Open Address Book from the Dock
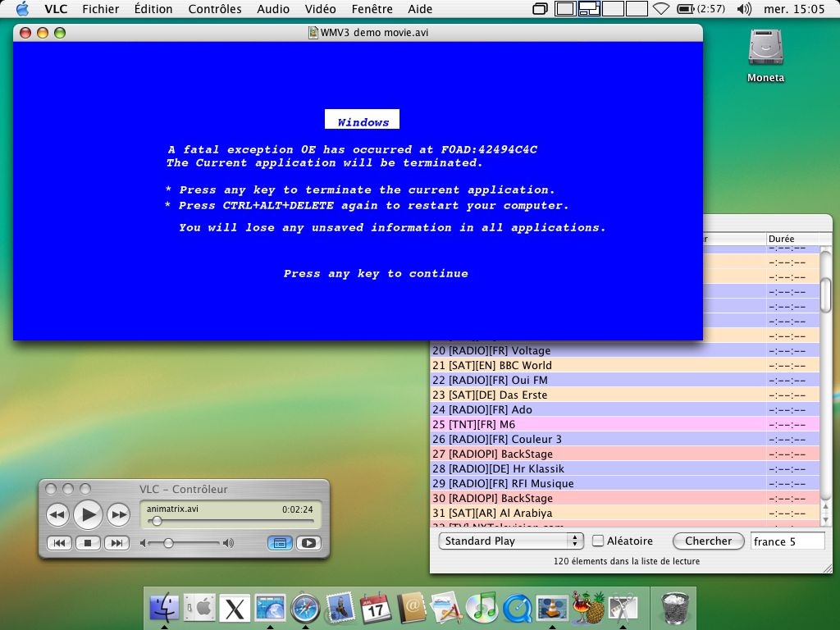 click(x=411, y=608)
